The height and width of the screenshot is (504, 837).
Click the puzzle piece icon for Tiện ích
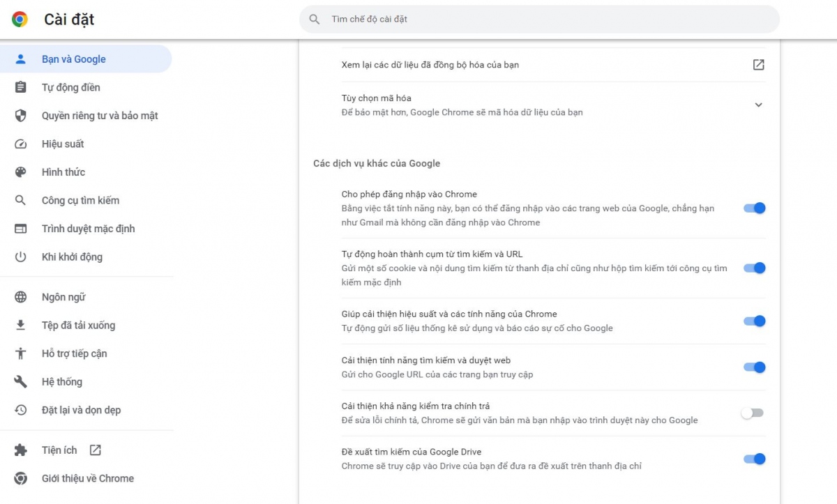click(21, 450)
